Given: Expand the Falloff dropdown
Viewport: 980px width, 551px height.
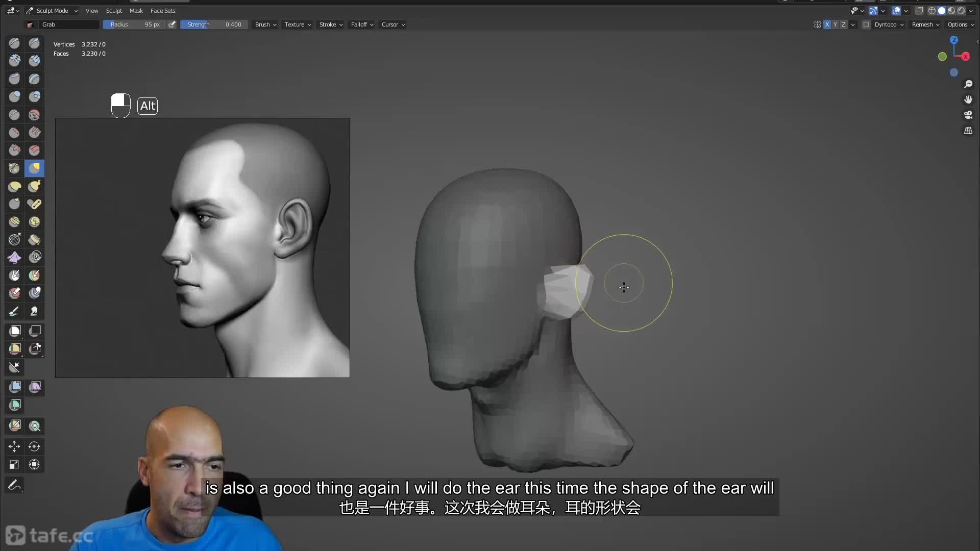Looking at the screenshot, I should pyautogui.click(x=362, y=24).
